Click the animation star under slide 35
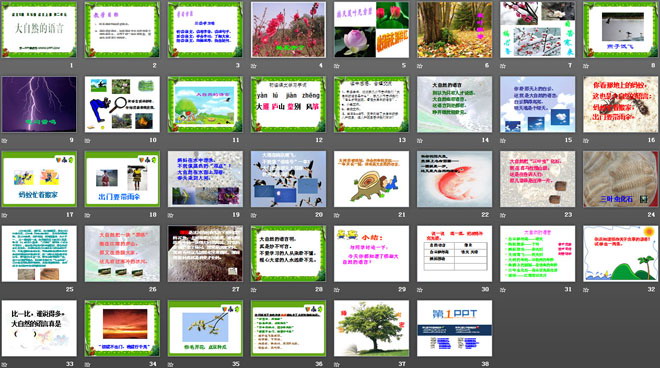Viewport: 660px width, 368px height. (x=171, y=364)
